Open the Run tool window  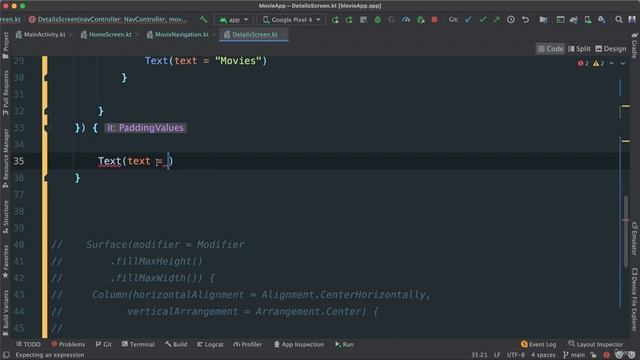[344, 344]
